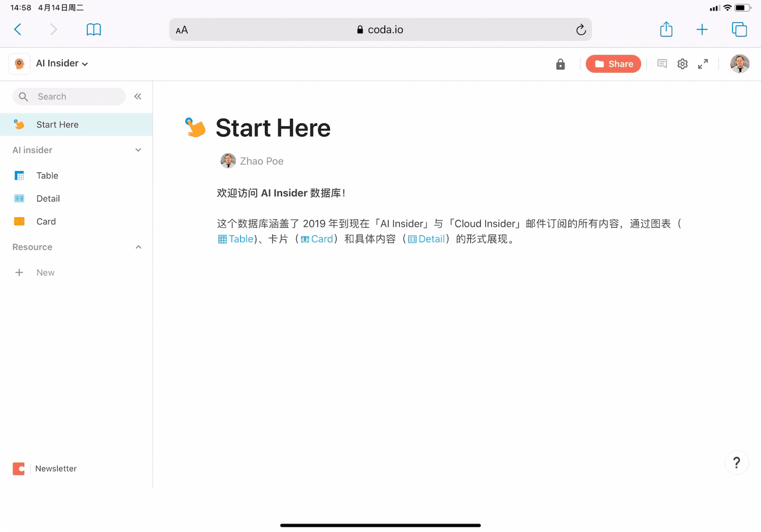Viewport: 761px width, 532px height.
Task: Open the Safari share sheet icon
Action: click(x=666, y=29)
